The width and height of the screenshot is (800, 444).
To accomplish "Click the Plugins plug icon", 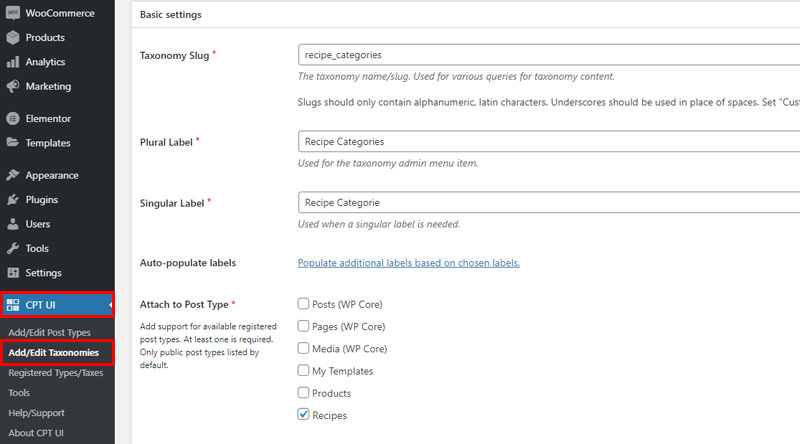I will pos(13,200).
